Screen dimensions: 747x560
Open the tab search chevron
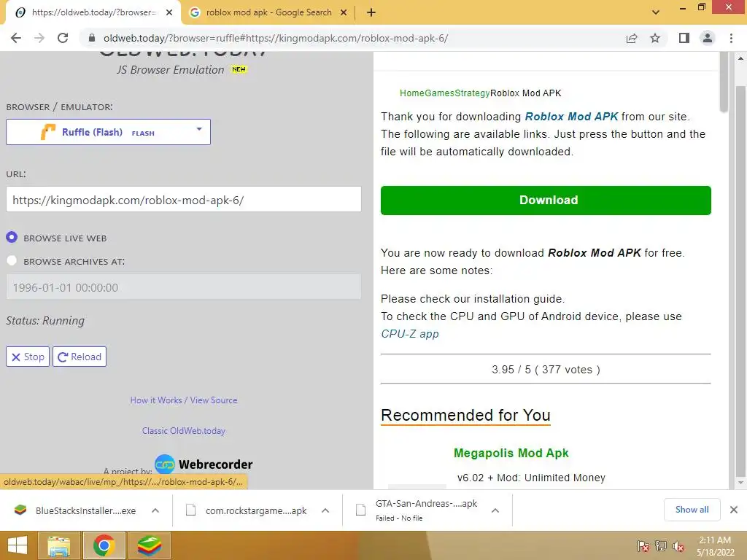click(656, 13)
